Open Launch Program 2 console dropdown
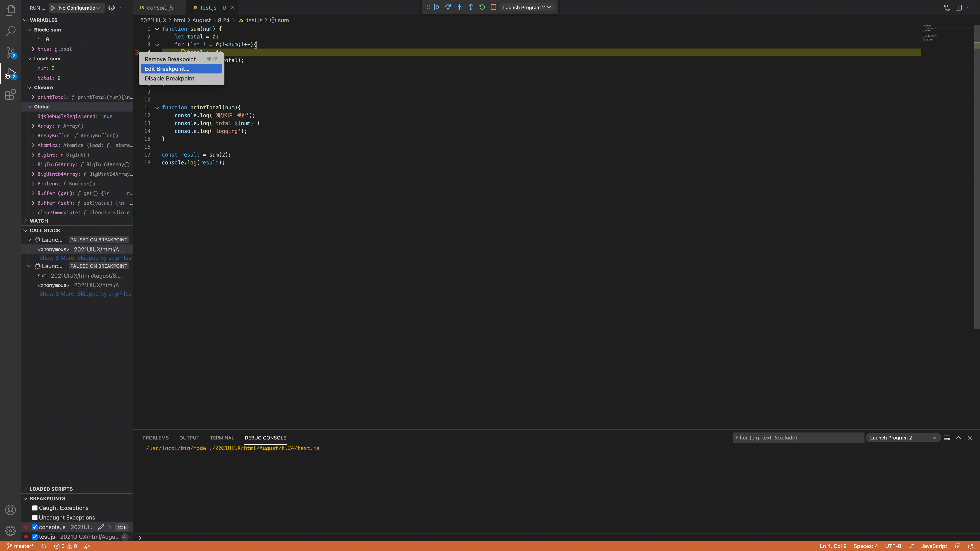Image resolution: width=980 pixels, height=551 pixels. pyautogui.click(x=903, y=438)
